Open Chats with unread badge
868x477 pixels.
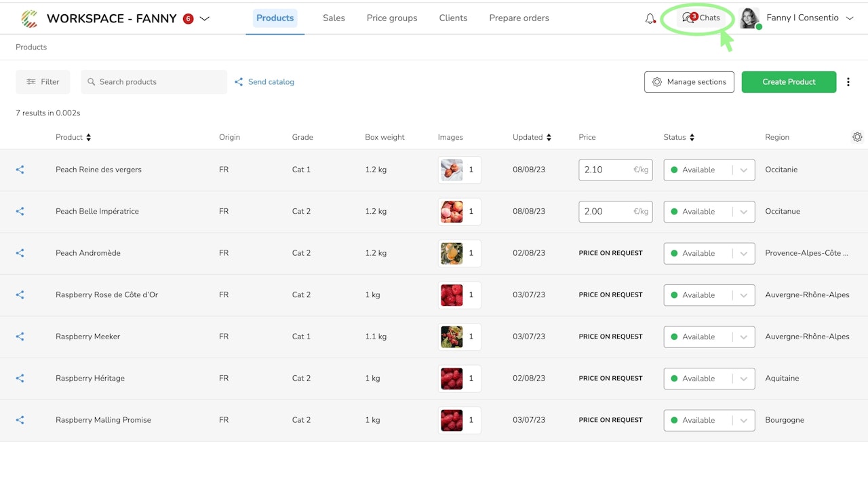(x=701, y=18)
